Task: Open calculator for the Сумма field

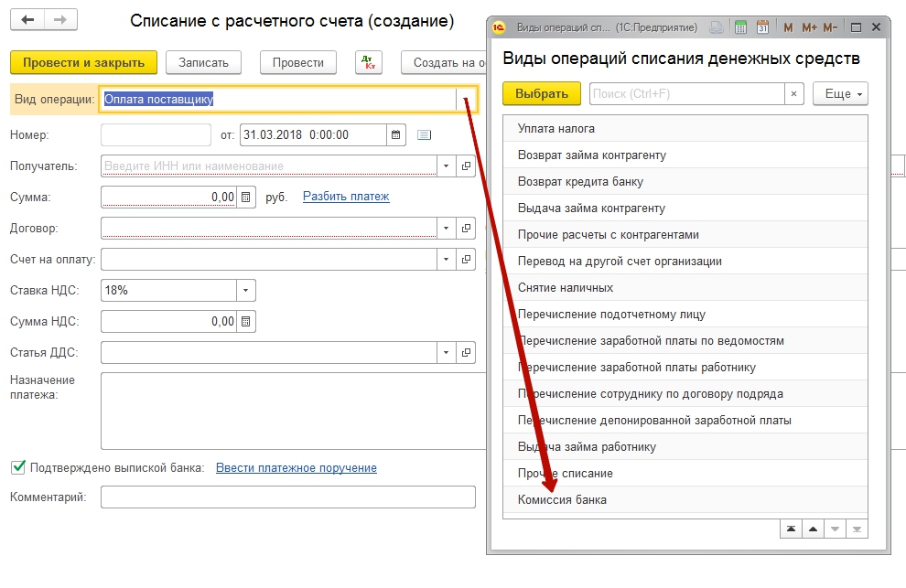Action: click(245, 197)
